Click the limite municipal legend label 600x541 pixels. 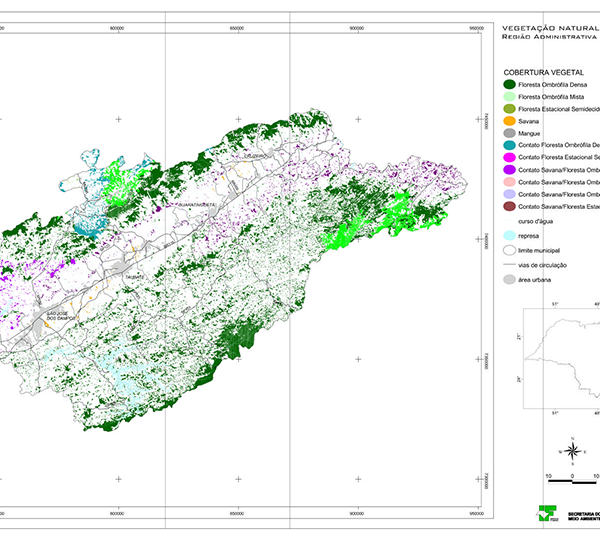(x=539, y=251)
